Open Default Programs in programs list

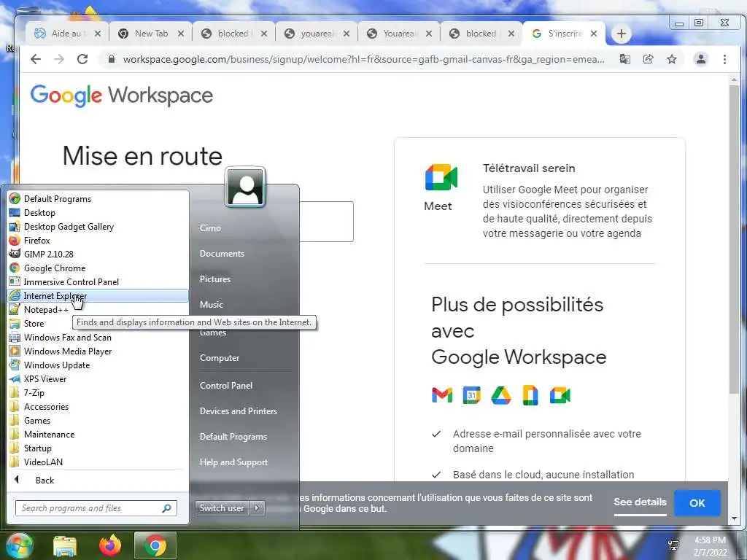point(98,199)
